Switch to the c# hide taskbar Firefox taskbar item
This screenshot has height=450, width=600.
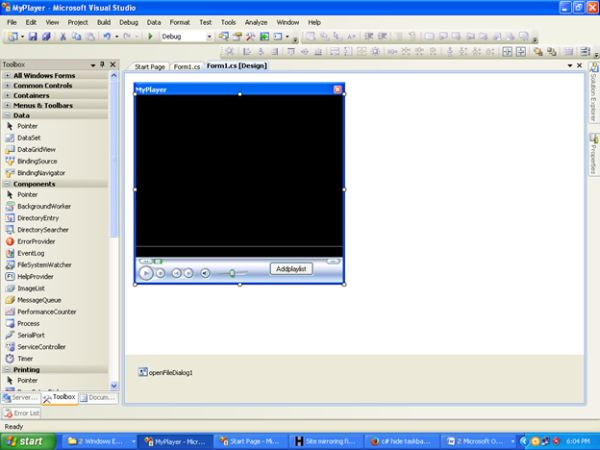(401, 442)
